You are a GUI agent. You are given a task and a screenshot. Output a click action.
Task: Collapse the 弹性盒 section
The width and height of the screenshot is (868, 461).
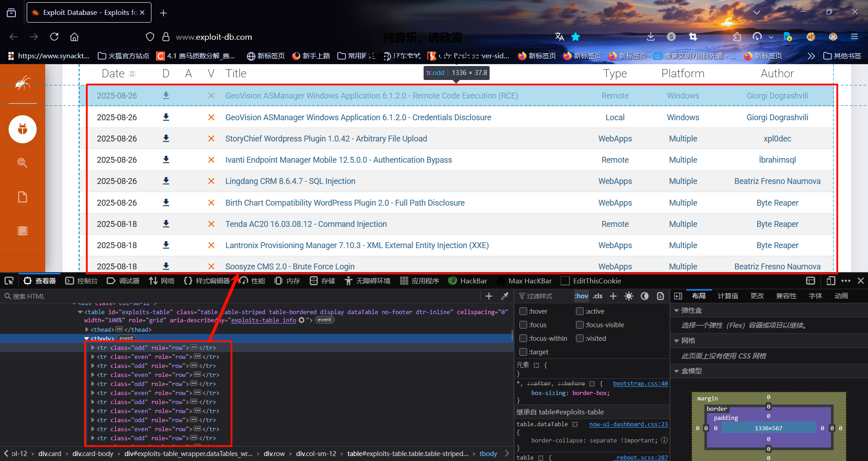pos(677,310)
